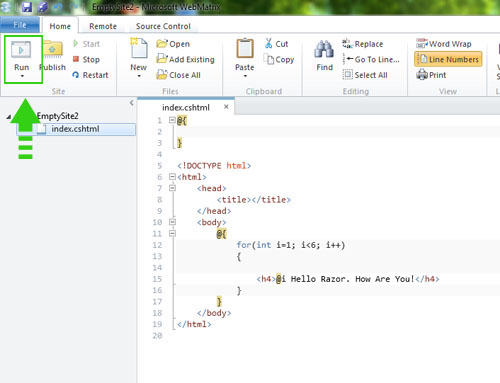Viewport: 500px width, 383px height.
Task: Toggle Word Wrap
Action: 444,44
